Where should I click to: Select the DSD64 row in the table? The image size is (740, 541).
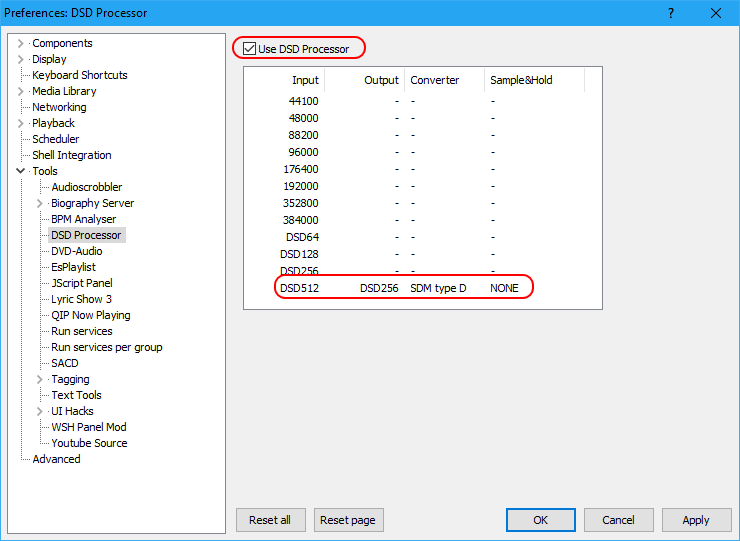(301, 237)
